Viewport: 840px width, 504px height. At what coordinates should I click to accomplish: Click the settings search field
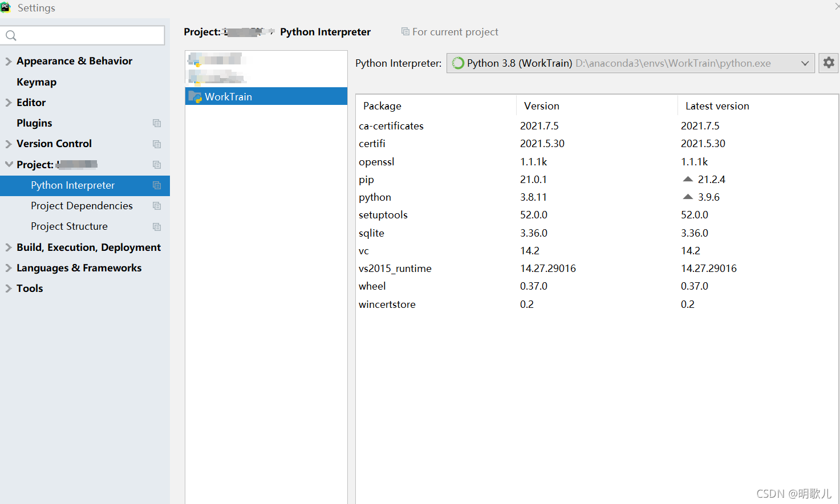pos(83,35)
